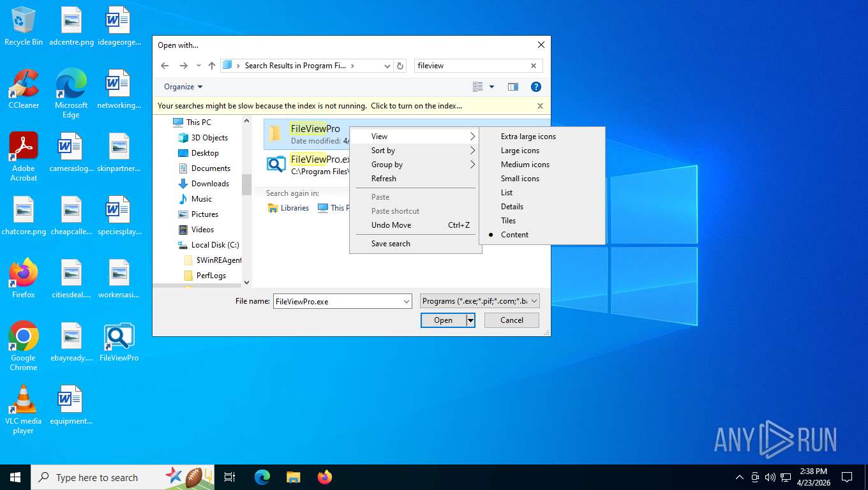
Task: Dismiss the index warning bar
Action: coord(540,106)
